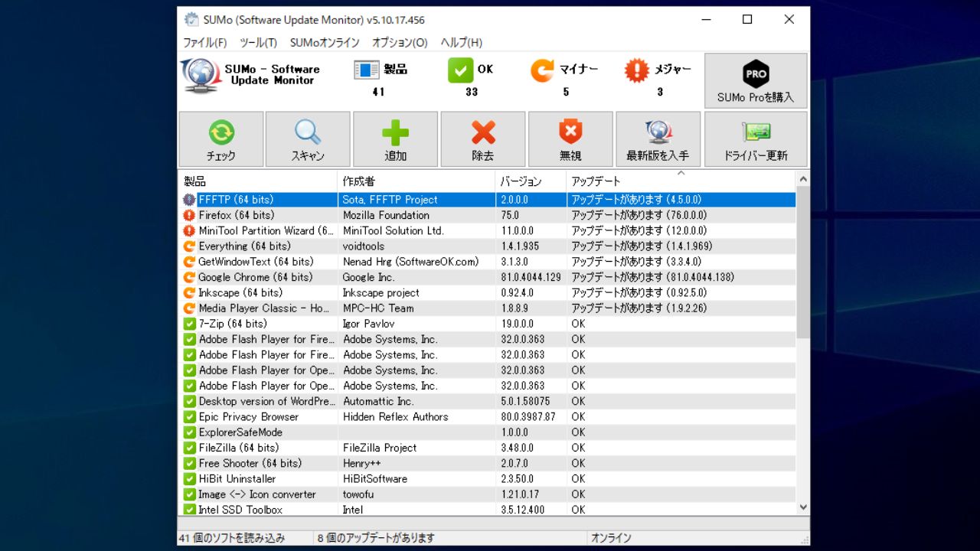The image size is (980, 551).
Task: Click minor update icon beside Google Chrome
Action: click(189, 277)
